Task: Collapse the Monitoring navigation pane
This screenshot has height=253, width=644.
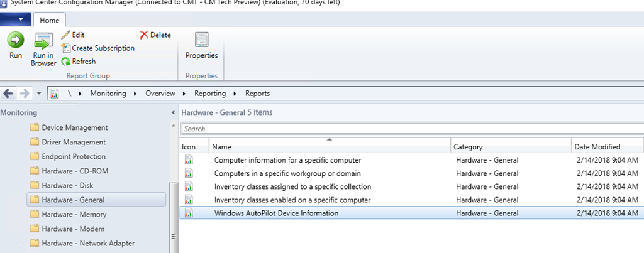Action: [x=173, y=112]
